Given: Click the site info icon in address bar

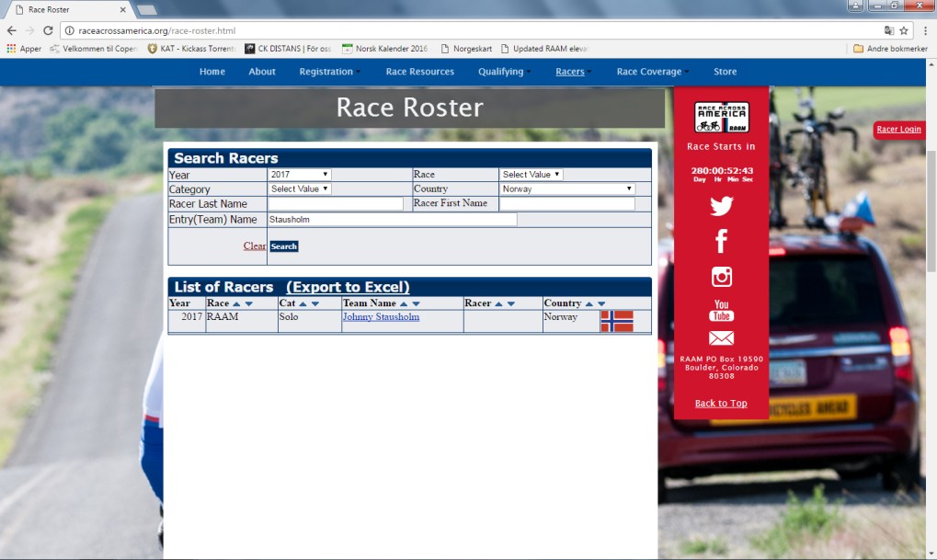Looking at the screenshot, I should click(x=71, y=29).
